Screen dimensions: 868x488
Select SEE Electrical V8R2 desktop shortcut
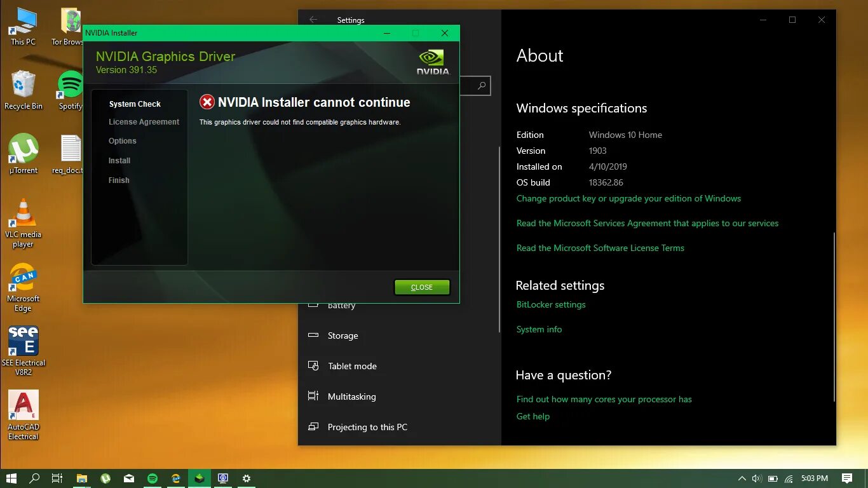(24, 351)
